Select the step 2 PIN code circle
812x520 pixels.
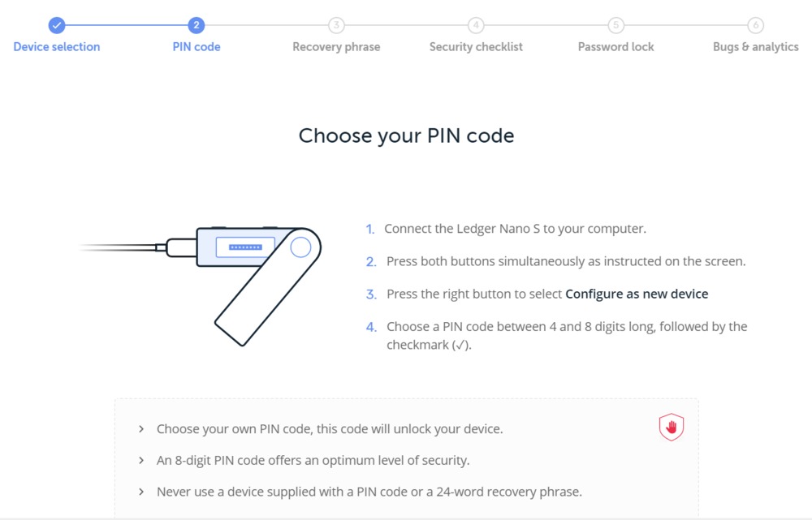[x=197, y=25]
